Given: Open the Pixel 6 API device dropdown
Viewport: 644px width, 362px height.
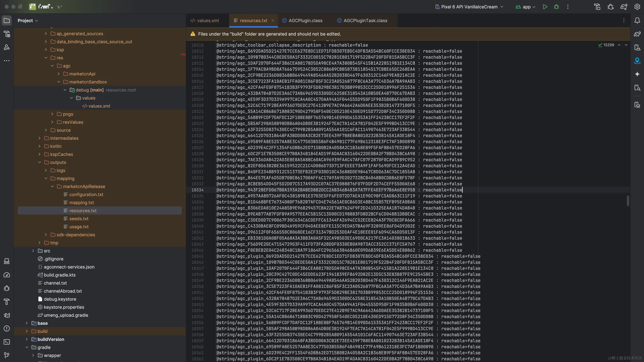Looking at the screenshot, I should tap(469, 7).
